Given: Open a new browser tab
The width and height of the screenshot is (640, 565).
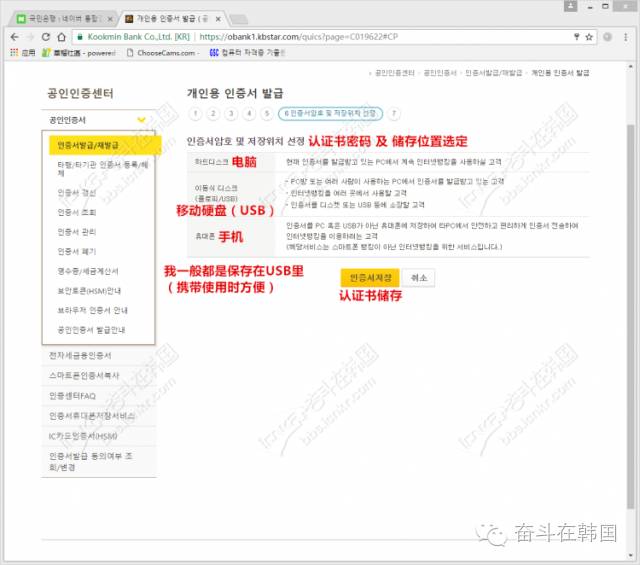Looking at the screenshot, I should pos(239,19).
